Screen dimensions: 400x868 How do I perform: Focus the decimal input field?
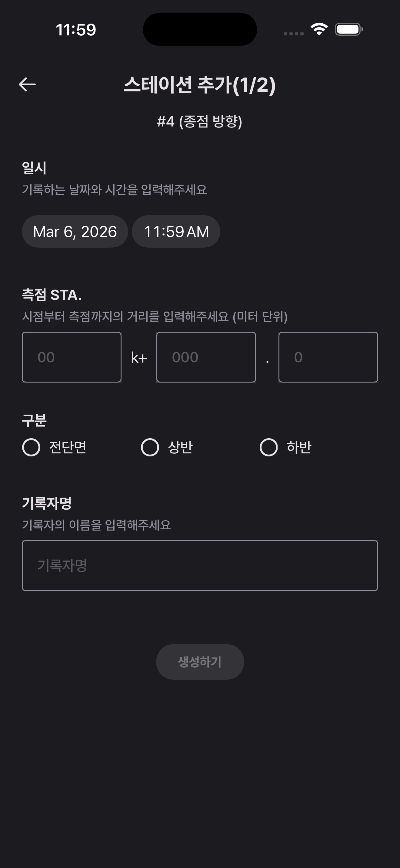tap(328, 357)
